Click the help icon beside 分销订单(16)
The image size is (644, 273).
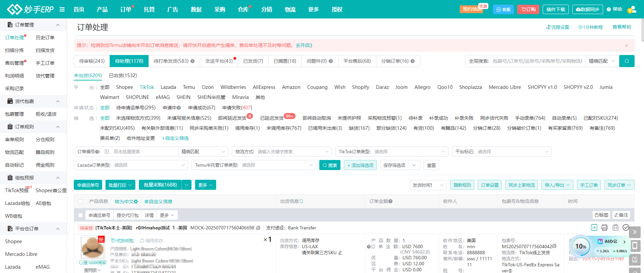tap(413, 61)
